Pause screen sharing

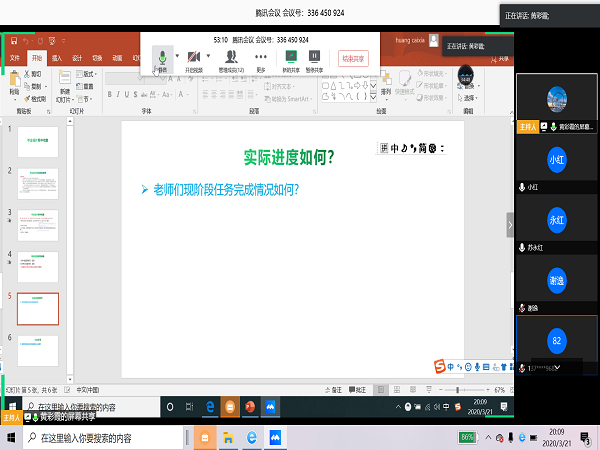pyautogui.click(x=314, y=58)
